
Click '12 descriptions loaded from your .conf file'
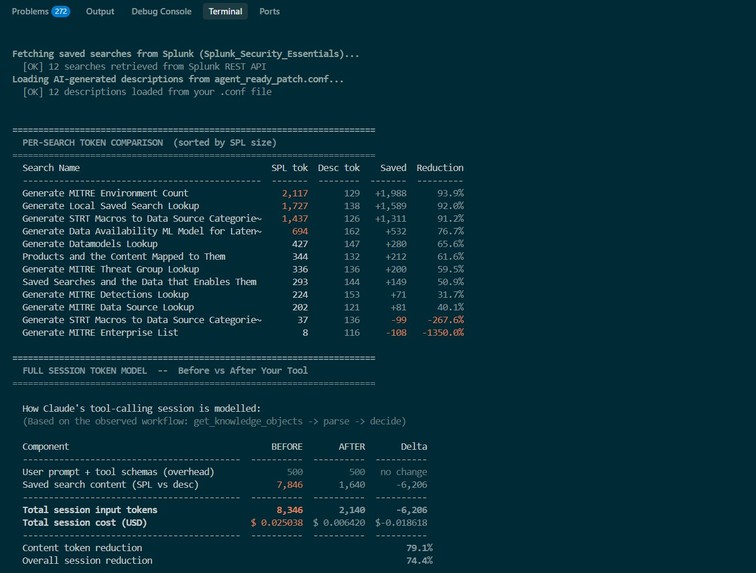coord(160,92)
